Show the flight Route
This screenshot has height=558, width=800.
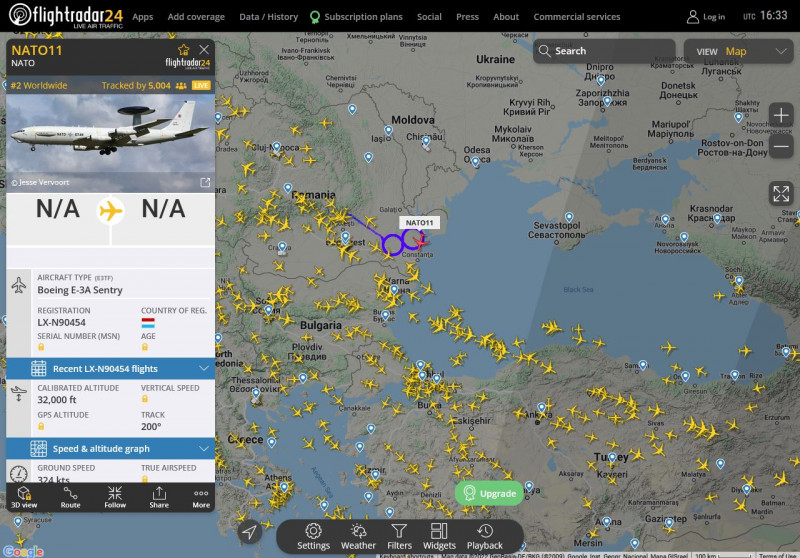pos(70,497)
